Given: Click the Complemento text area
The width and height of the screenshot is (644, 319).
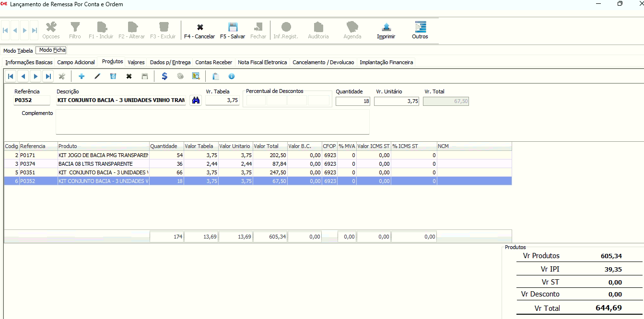Looking at the screenshot, I should pyautogui.click(x=212, y=122).
